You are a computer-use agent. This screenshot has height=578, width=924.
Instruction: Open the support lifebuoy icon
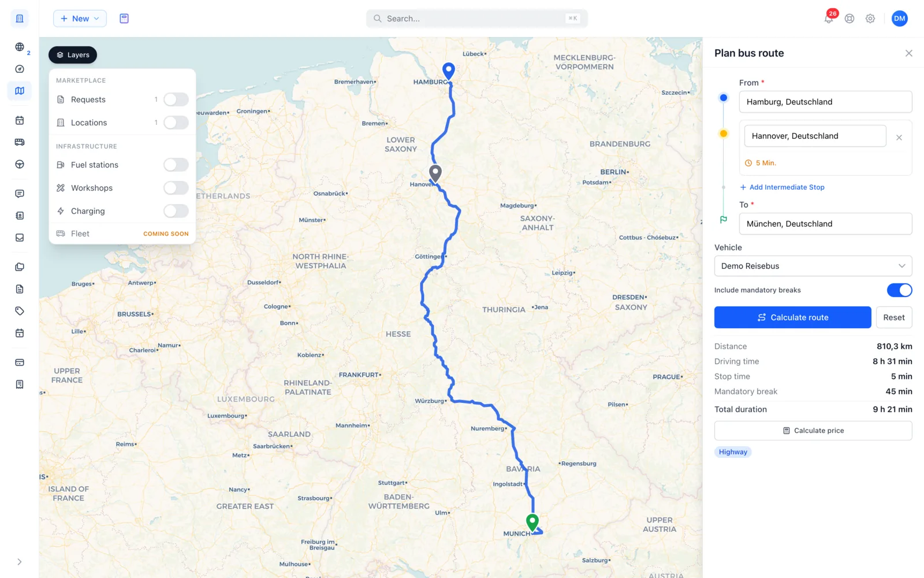tap(850, 18)
